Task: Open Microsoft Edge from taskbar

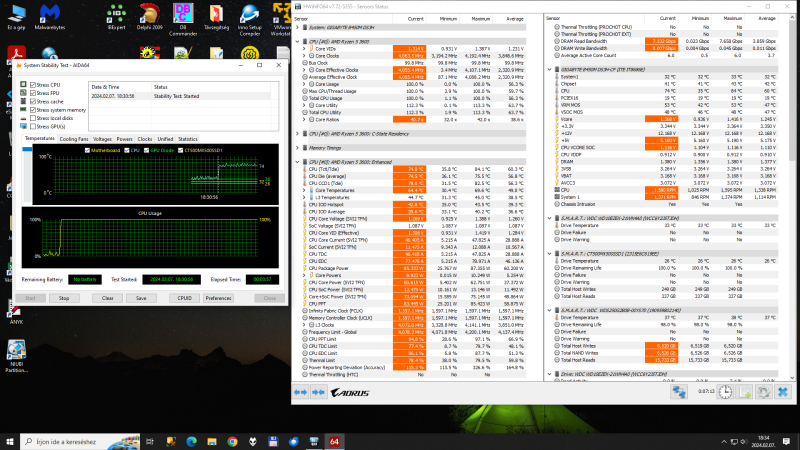Action: [191, 441]
